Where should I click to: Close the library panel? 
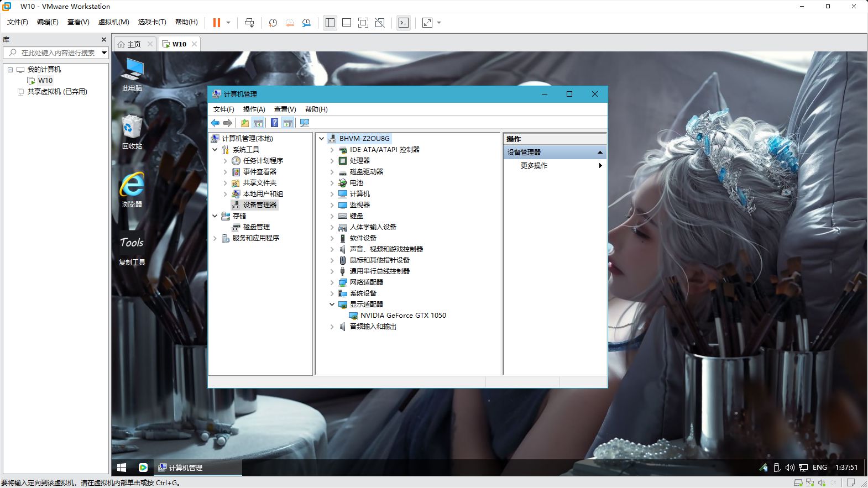[x=104, y=40]
